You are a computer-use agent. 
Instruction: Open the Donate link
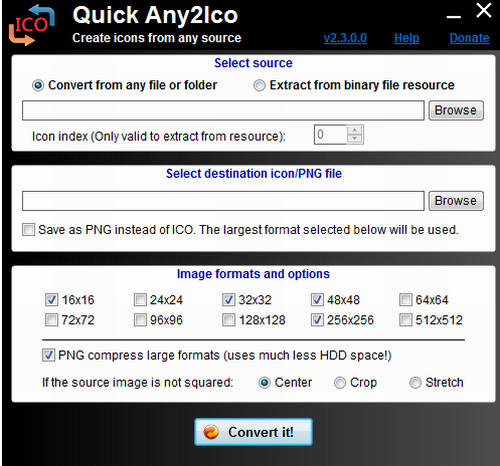469,38
